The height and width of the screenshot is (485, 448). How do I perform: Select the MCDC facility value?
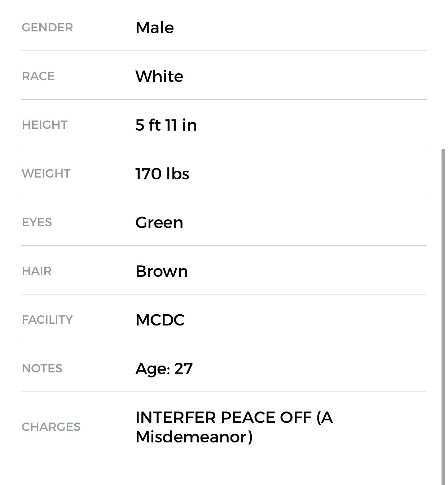tap(160, 320)
